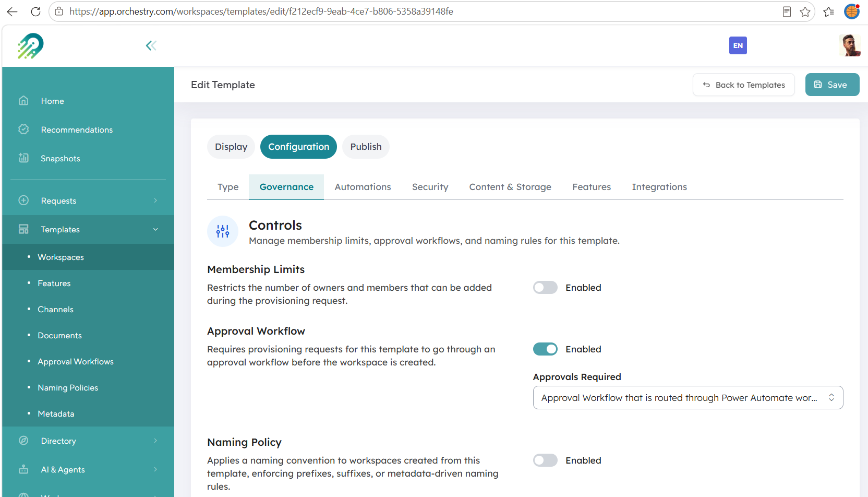Open browser favorites list icon
Viewport: 868px width, 497px height.
828,11
